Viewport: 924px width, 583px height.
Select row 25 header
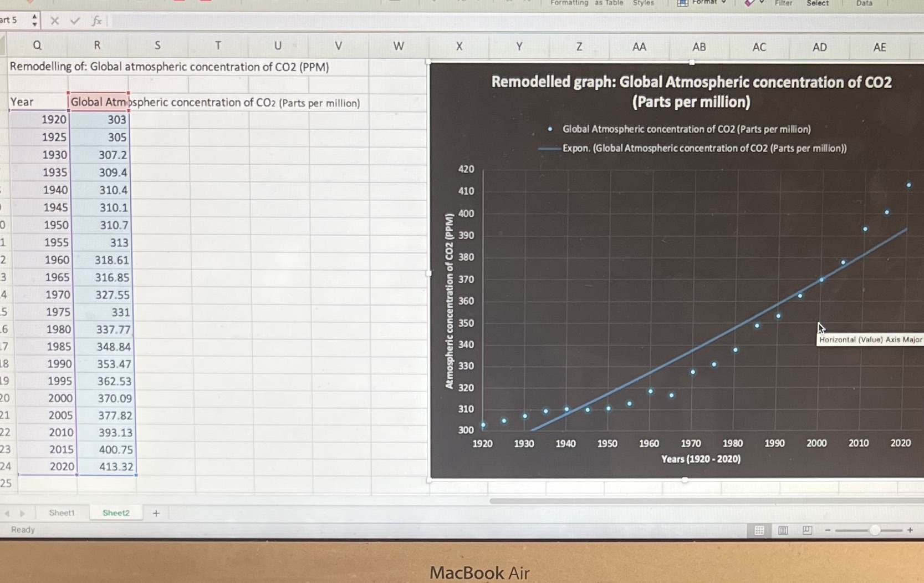(6, 483)
